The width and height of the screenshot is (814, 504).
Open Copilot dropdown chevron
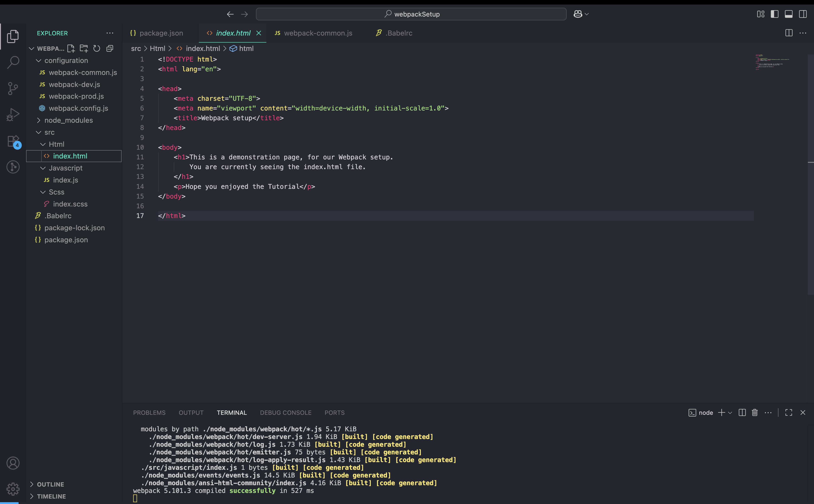pos(587,14)
